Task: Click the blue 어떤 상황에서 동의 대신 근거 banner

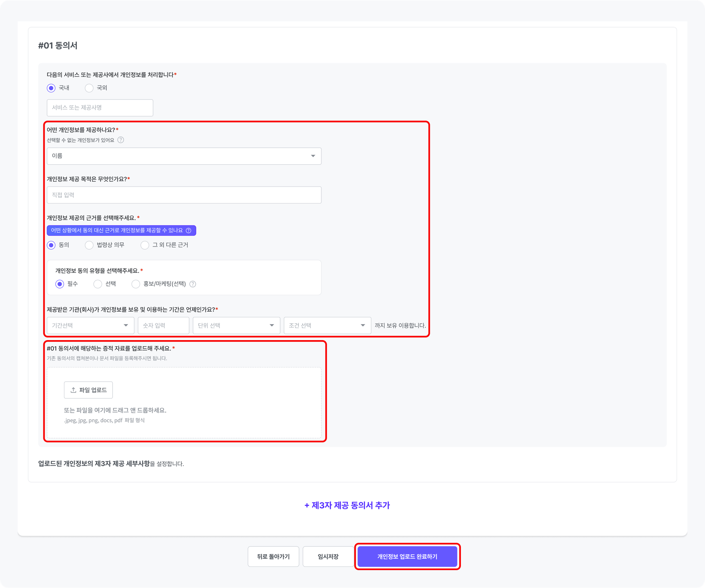Action: 122,231
